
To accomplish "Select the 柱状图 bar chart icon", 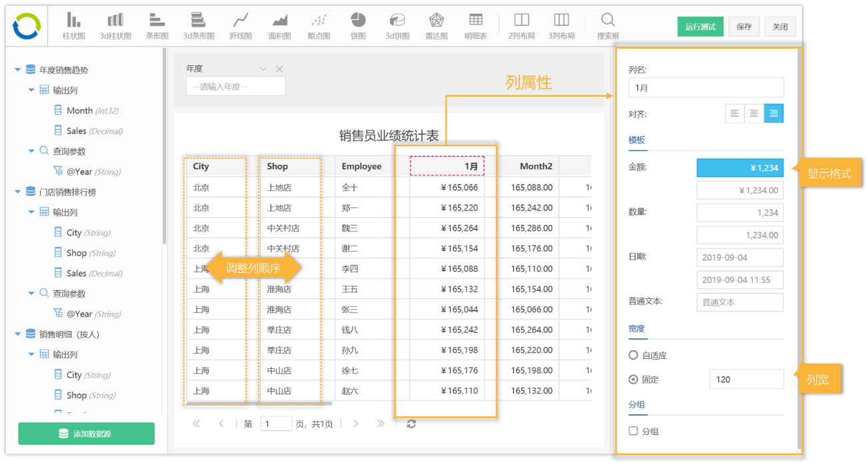I will (73, 26).
